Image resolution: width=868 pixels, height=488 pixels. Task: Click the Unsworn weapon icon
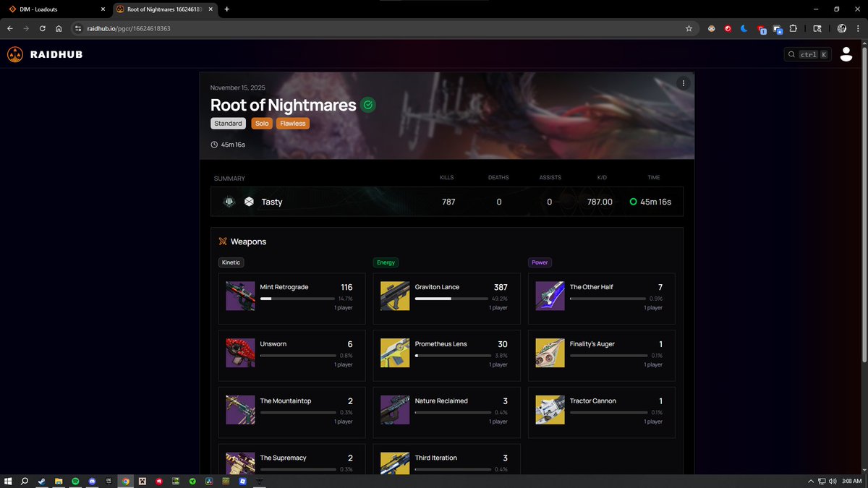(x=240, y=353)
